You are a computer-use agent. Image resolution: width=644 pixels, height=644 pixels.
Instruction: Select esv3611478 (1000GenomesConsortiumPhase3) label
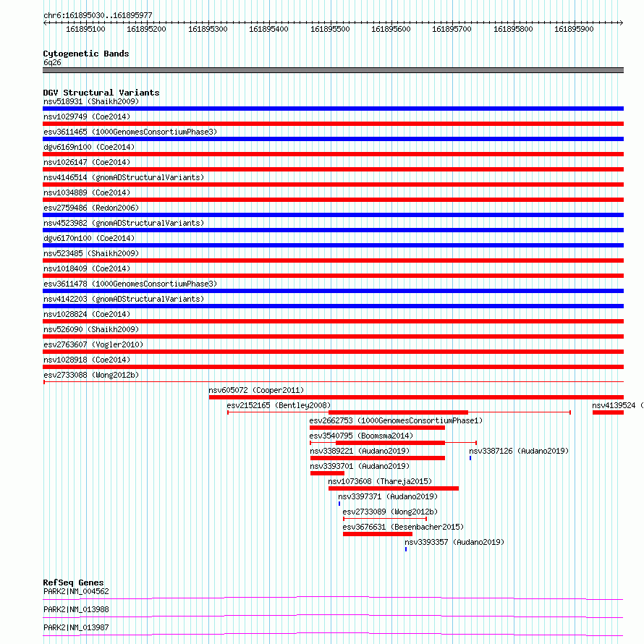pos(130,284)
